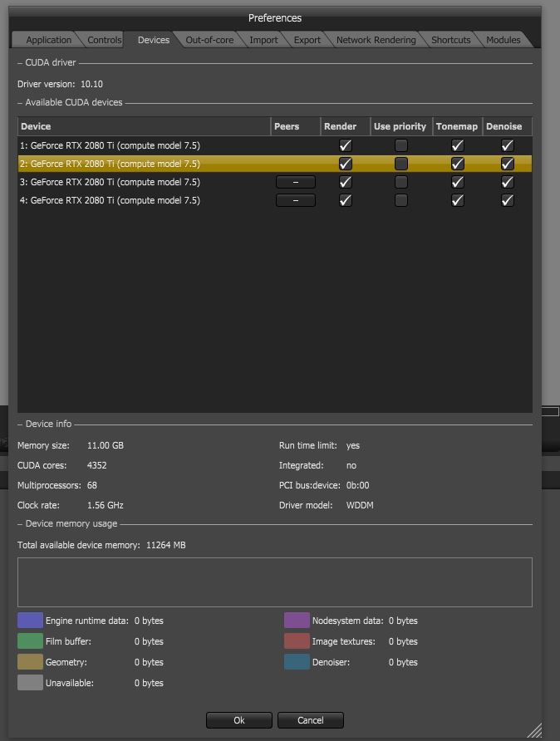Image resolution: width=560 pixels, height=741 pixels.
Task: Switch to the Application tab
Action: pyautogui.click(x=48, y=40)
